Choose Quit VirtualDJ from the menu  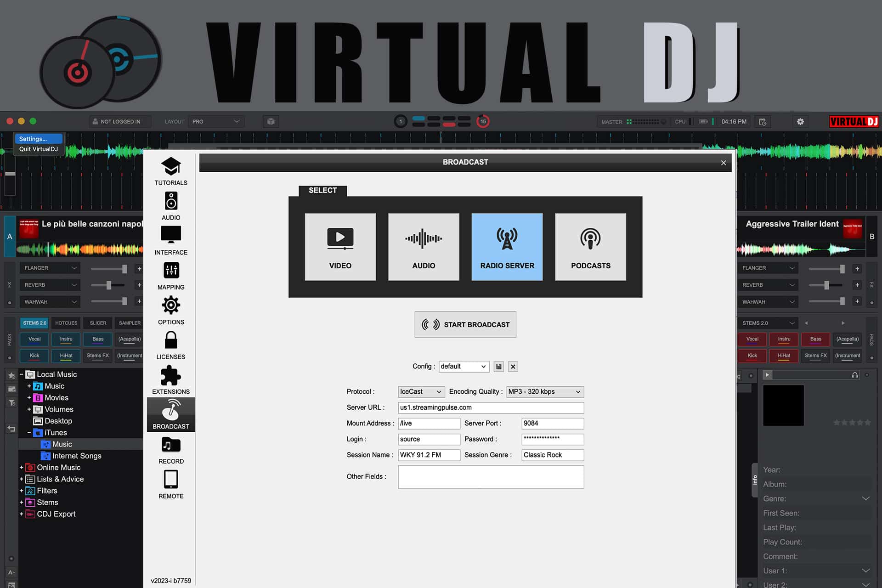coord(39,149)
